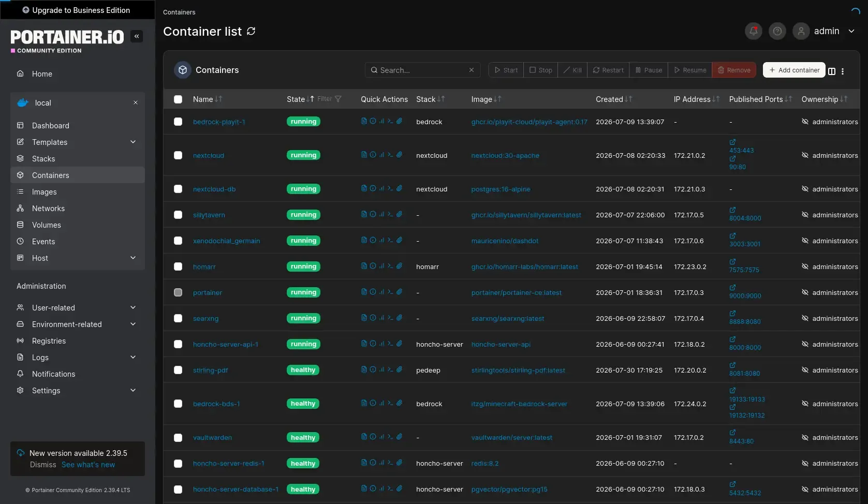Open table column settings icon
This screenshot has width=868, height=504.
832,71
